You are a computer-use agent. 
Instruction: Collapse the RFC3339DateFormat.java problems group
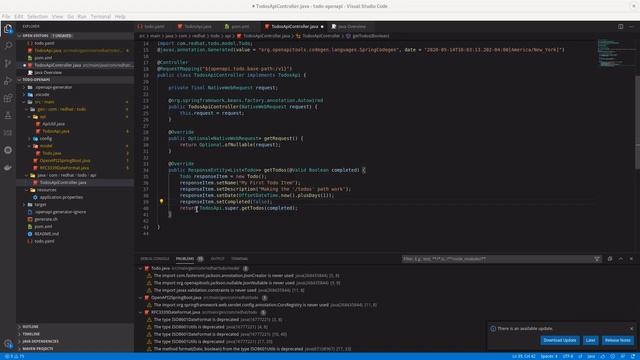click(x=141, y=313)
